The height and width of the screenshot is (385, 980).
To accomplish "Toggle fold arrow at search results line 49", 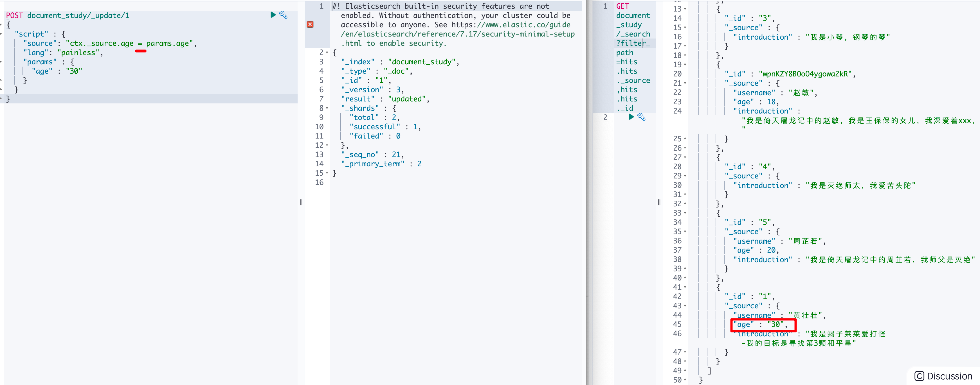I will (685, 371).
